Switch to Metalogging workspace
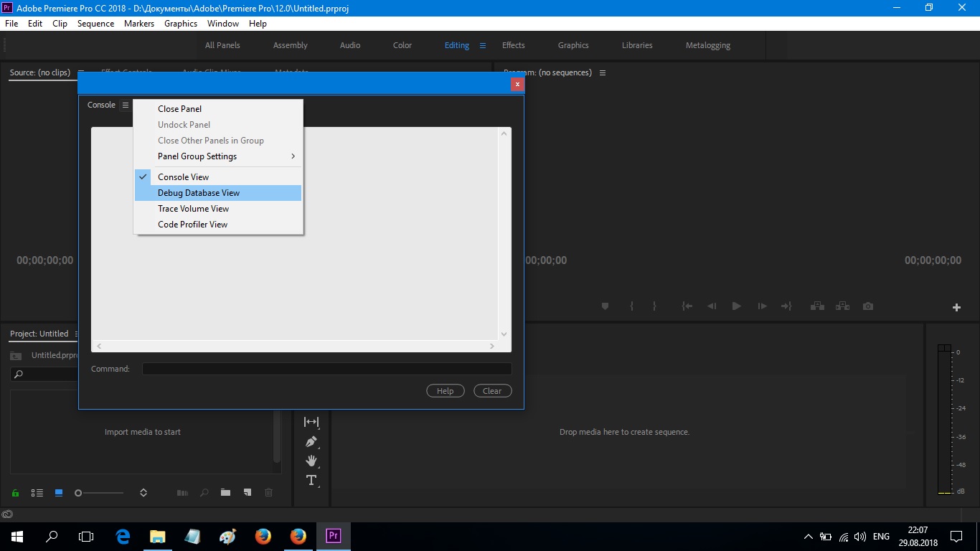 point(708,45)
